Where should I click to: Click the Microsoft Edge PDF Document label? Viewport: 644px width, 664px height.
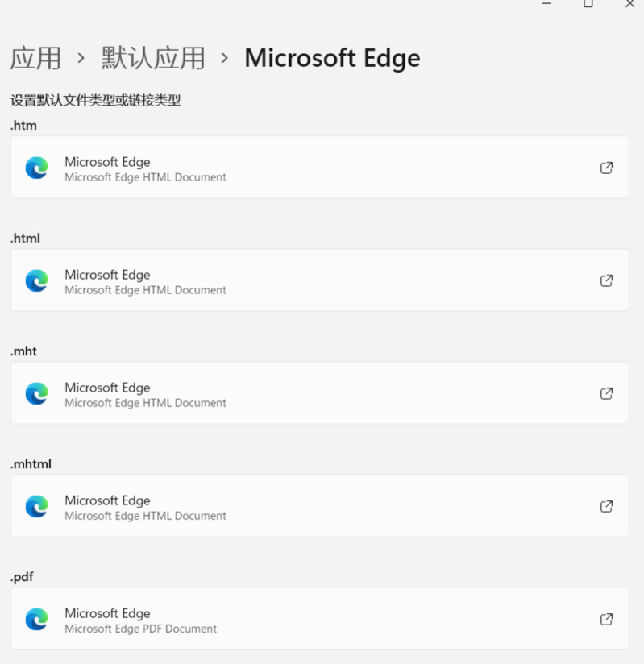pyautogui.click(x=140, y=629)
